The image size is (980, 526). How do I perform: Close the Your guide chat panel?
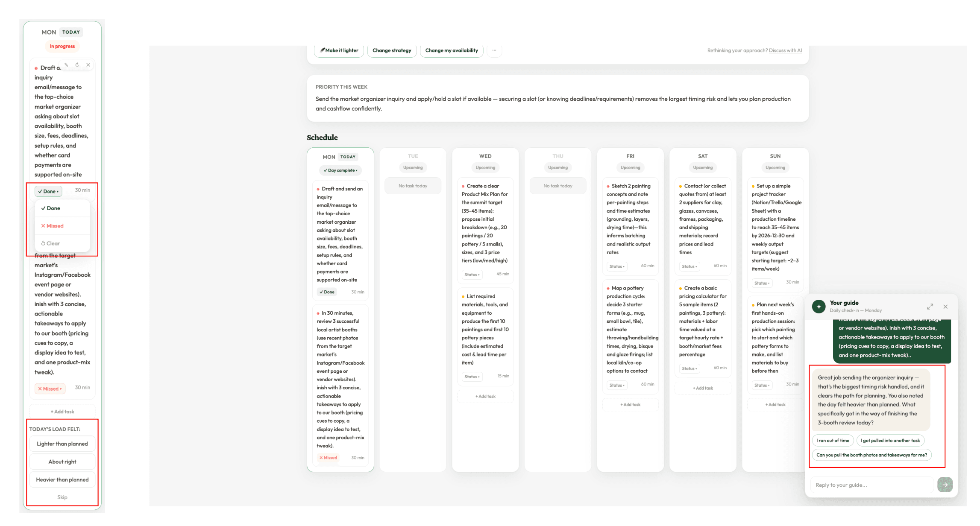[945, 307]
